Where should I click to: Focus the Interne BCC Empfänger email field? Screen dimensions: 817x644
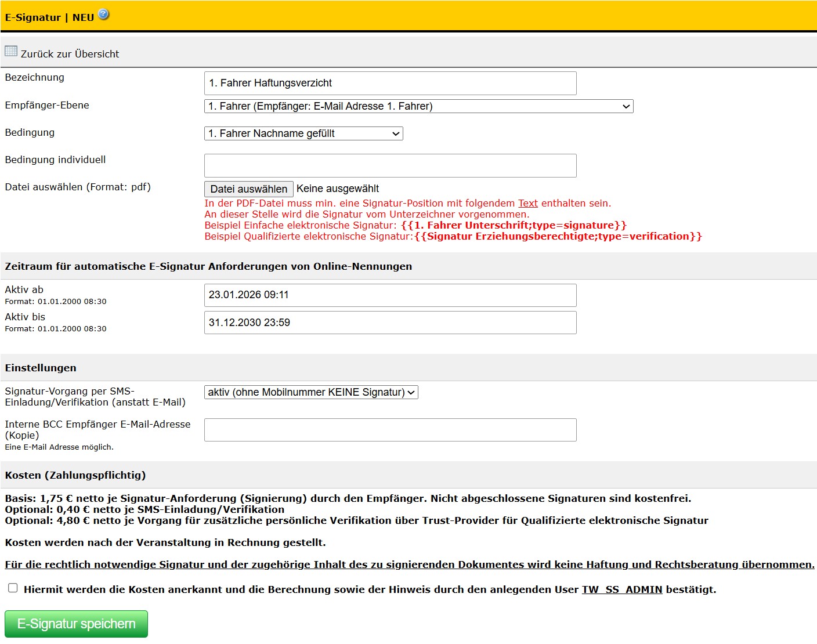tap(390, 430)
